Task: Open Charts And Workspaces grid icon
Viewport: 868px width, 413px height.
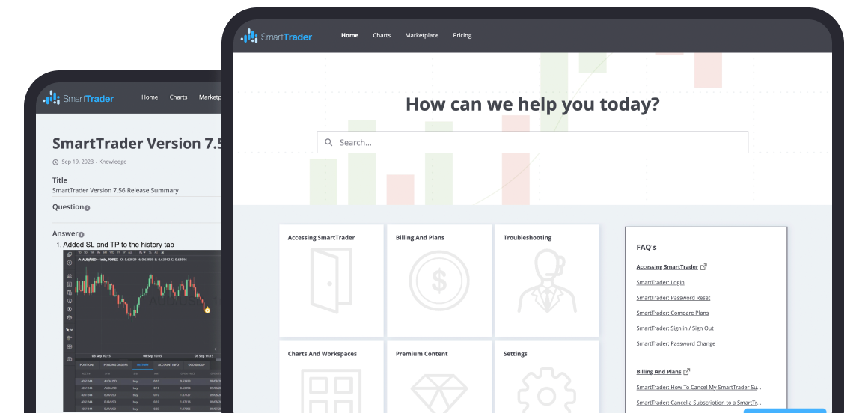Action: (331, 393)
